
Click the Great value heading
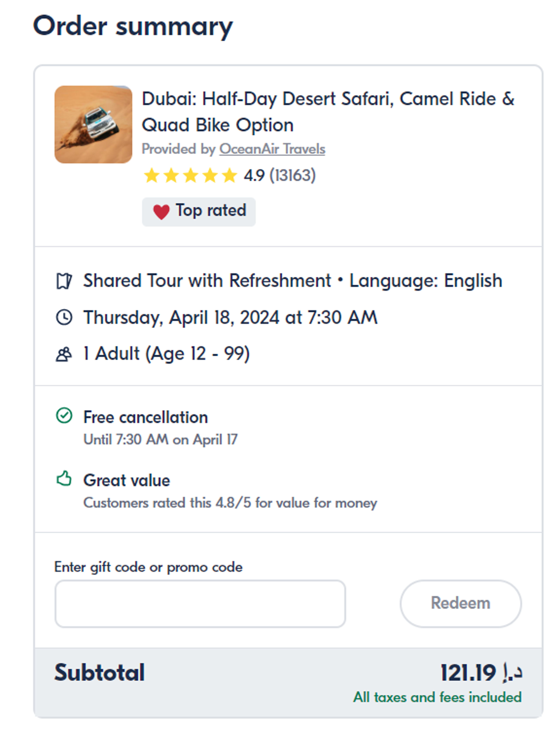127,480
